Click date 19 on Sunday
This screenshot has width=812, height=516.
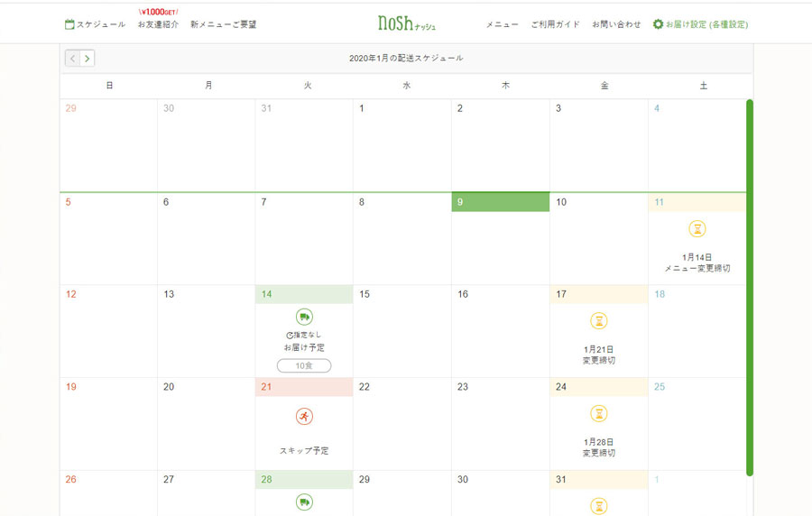(71, 387)
